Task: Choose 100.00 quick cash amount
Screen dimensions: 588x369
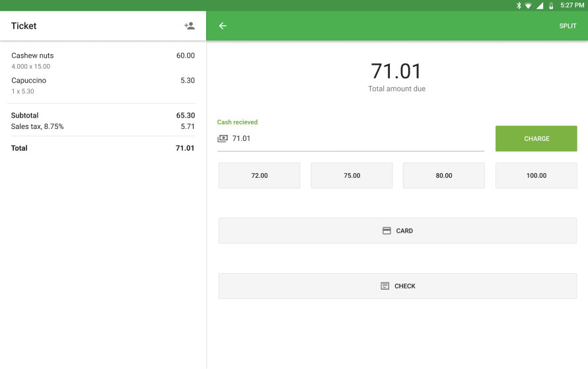Action: [536, 175]
